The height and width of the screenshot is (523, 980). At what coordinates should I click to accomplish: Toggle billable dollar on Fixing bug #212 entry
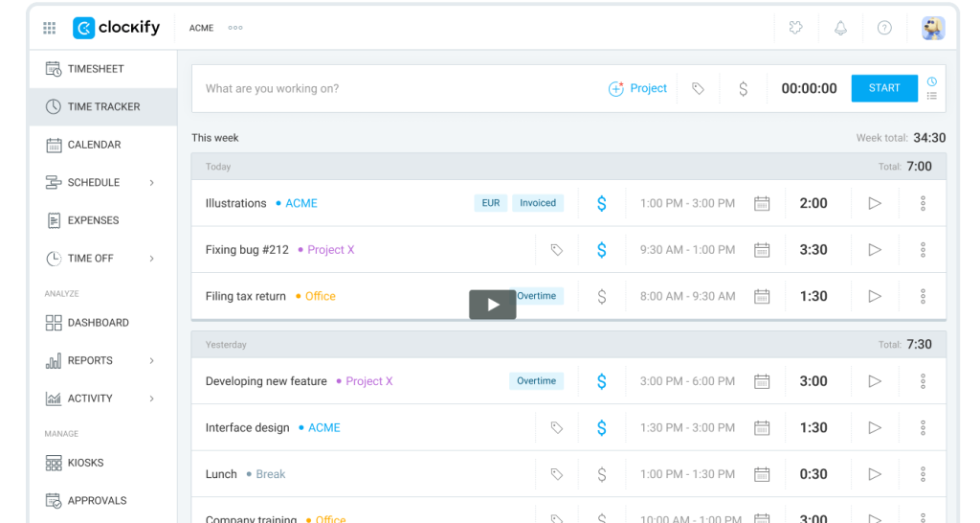[x=601, y=250]
